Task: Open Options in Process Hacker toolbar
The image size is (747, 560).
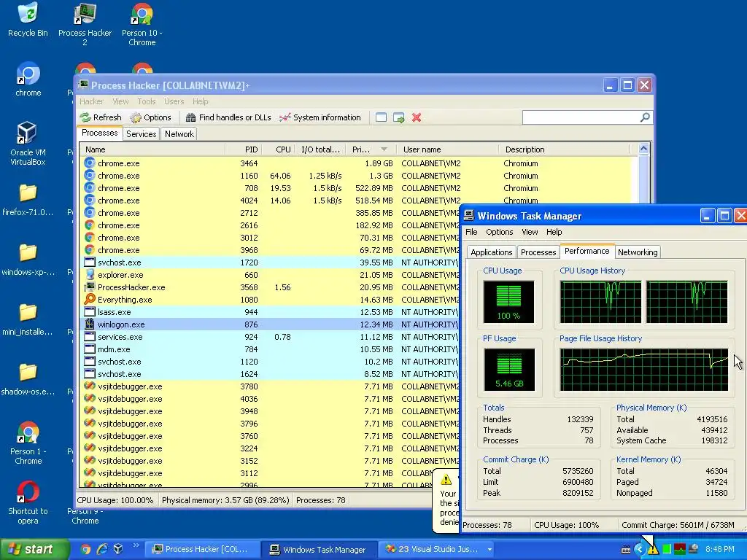Action: click(x=150, y=117)
